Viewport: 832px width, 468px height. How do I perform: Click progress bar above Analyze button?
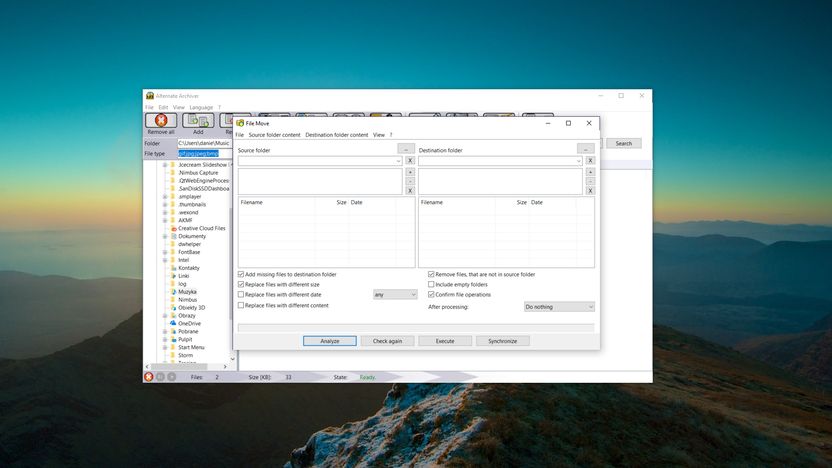[x=416, y=328]
